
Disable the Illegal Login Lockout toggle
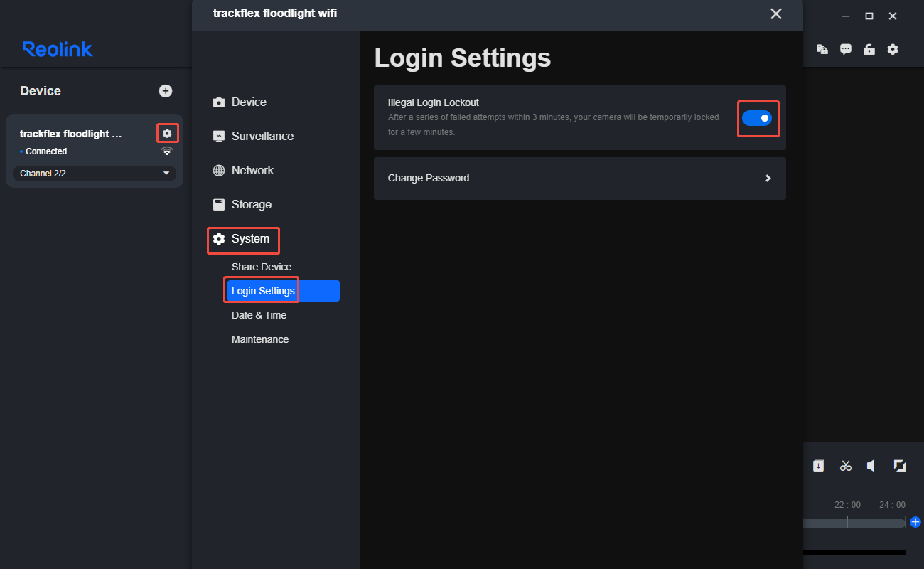pyautogui.click(x=758, y=118)
